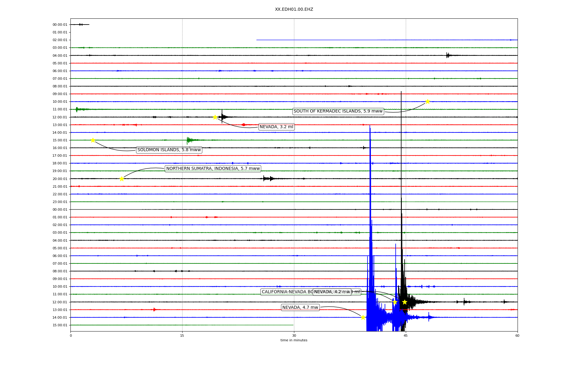Click the South of Kermadec Islands 5.9 mww label
This screenshot has width=588, height=368.
(338, 111)
